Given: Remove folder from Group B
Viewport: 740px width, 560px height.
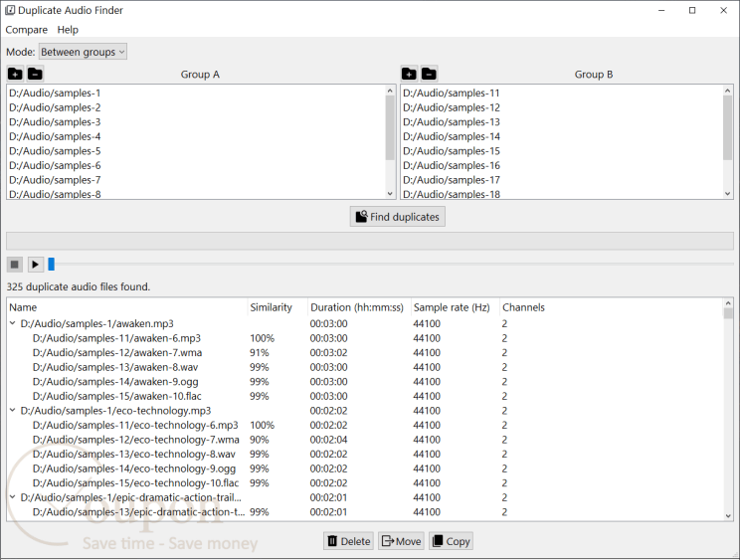Looking at the screenshot, I should (429, 74).
